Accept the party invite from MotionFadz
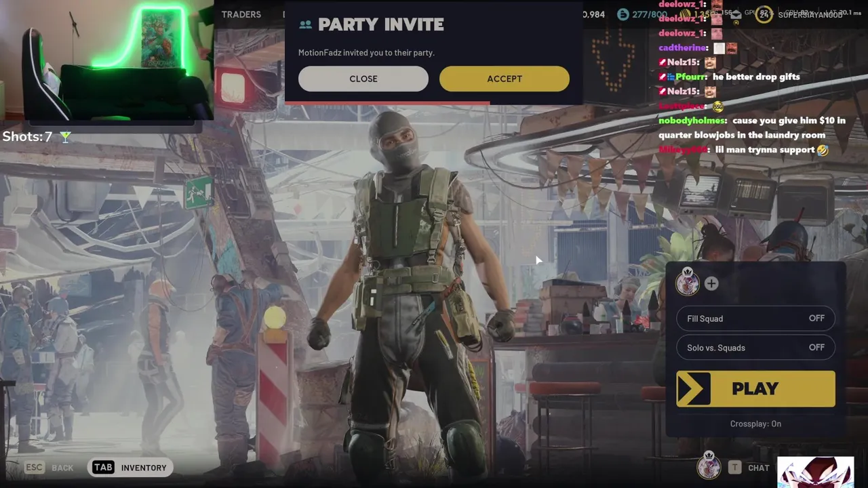Screen dimensions: 868x488 click(x=505, y=79)
